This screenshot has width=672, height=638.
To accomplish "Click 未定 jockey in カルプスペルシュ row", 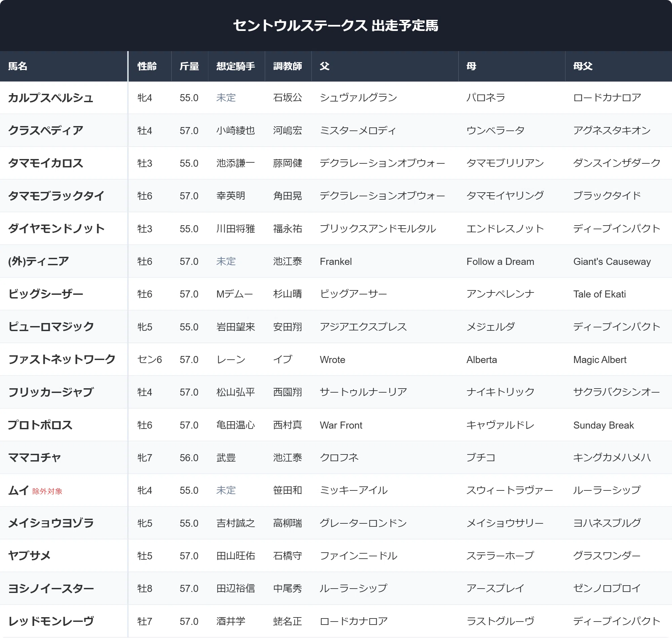I will point(226,98).
